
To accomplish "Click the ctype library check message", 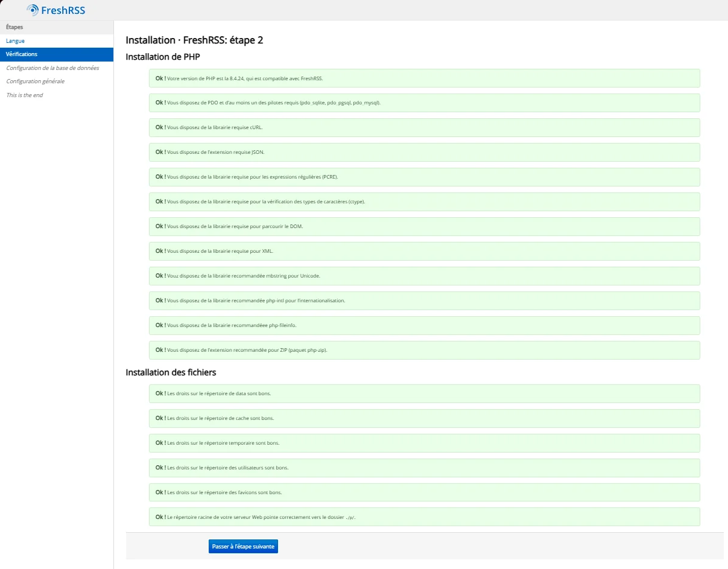I will click(424, 202).
